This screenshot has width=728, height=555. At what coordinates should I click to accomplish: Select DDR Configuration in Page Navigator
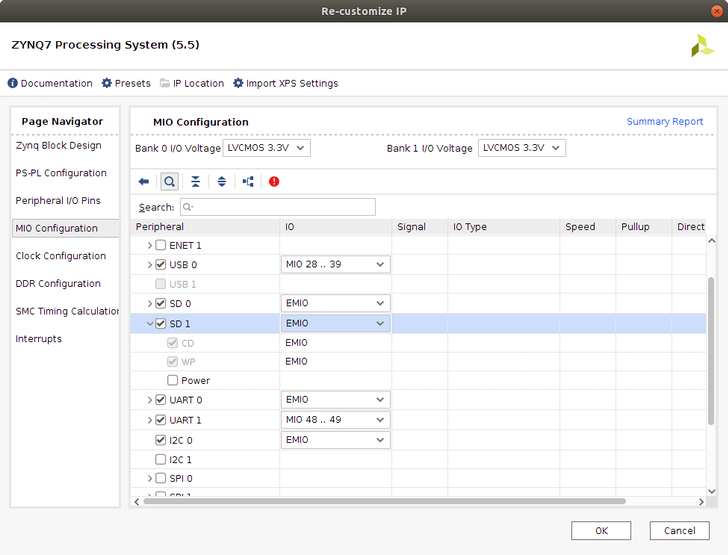(58, 284)
